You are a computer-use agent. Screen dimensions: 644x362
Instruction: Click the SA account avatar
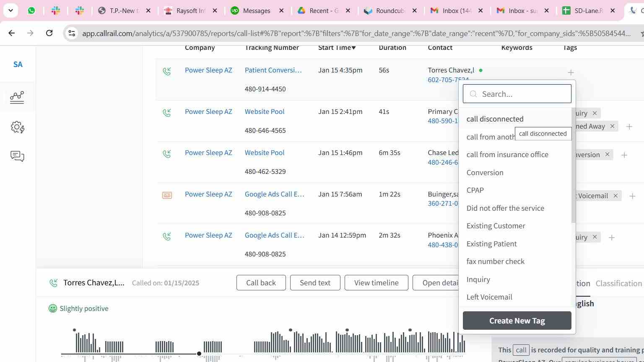tap(18, 65)
